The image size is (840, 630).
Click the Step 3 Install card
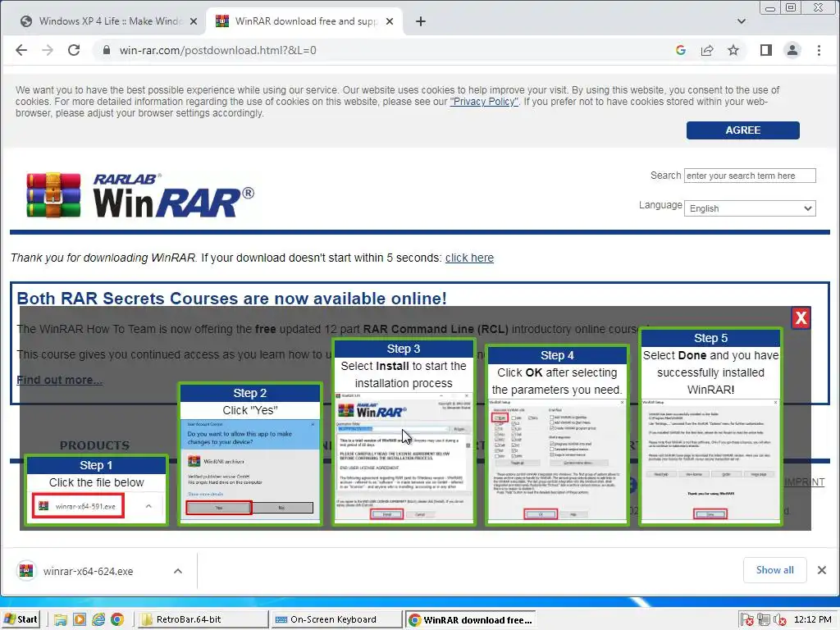point(404,431)
